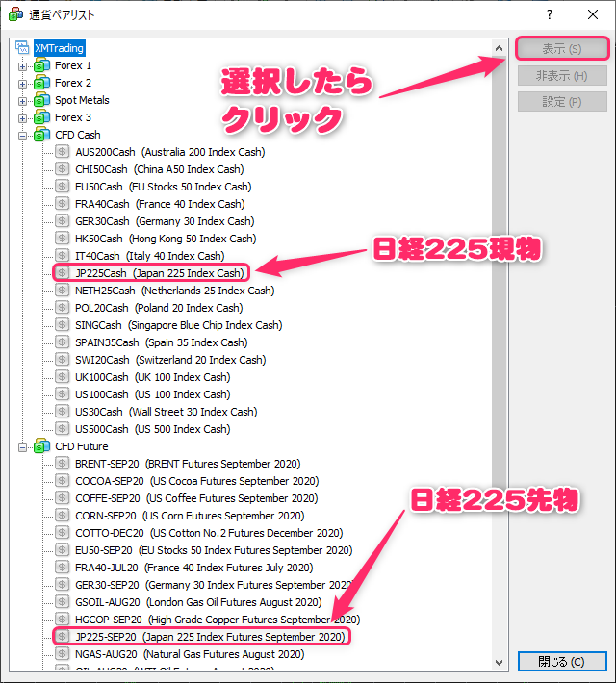Click the COCOA-SEP20 symbol dollar icon
The width and height of the screenshot is (616, 683).
tap(63, 480)
